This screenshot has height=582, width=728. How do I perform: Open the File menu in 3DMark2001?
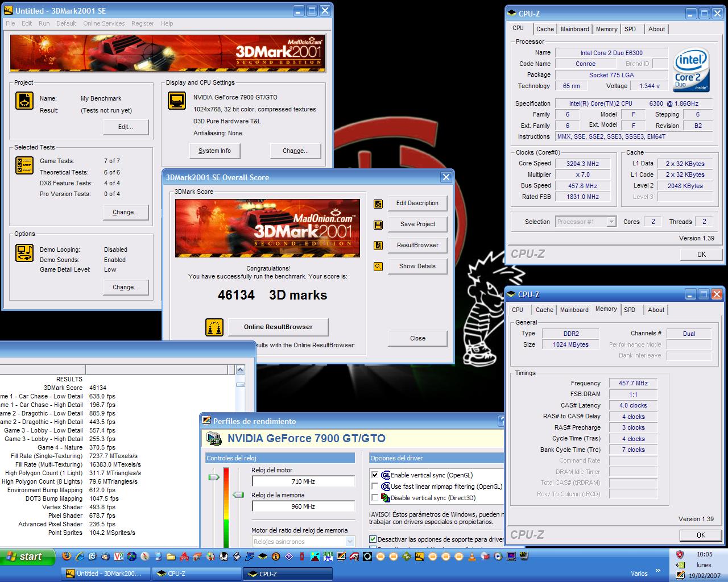10,23
